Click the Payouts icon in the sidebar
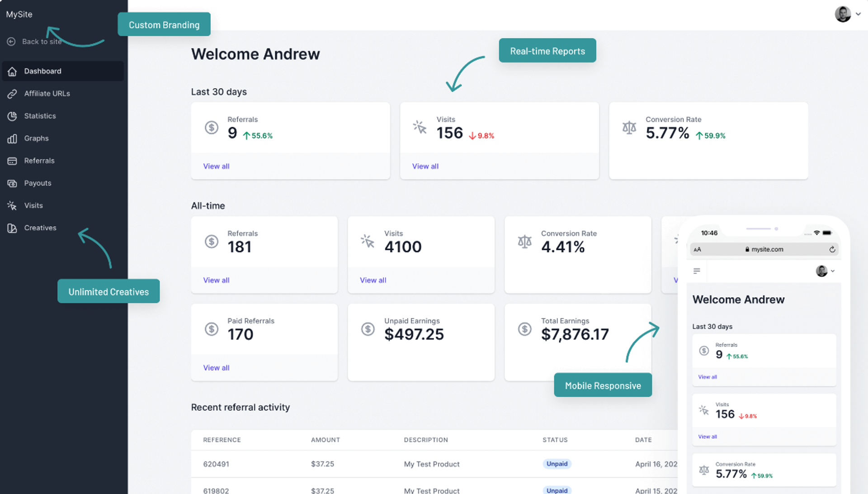Viewport: 868px width, 494px height. 12,183
